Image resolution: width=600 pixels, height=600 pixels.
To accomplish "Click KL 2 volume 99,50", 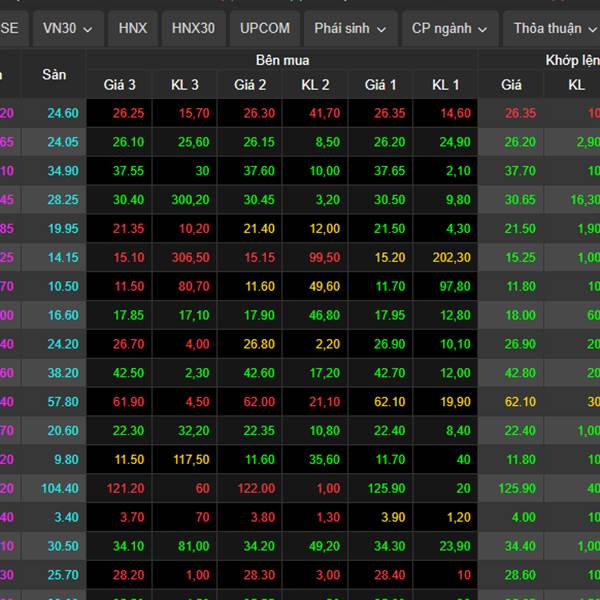I will pos(324,258).
